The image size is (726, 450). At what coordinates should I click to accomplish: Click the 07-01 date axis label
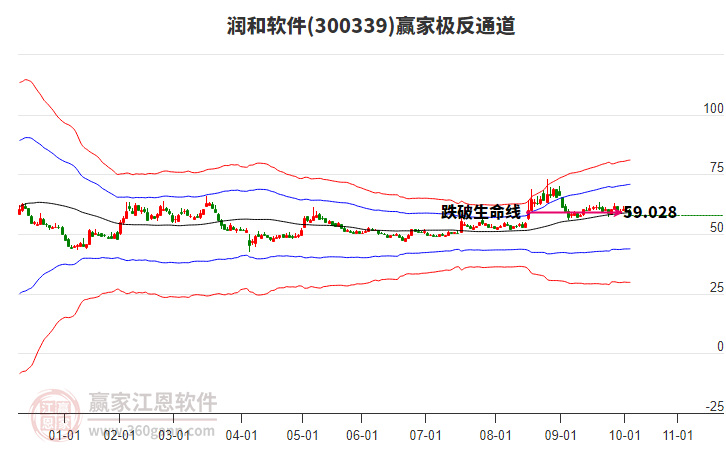[x=425, y=435]
